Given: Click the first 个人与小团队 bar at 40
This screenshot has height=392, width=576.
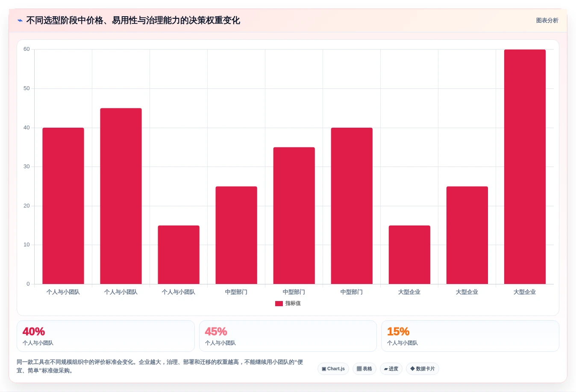Looking at the screenshot, I should (x=63, y=206).
